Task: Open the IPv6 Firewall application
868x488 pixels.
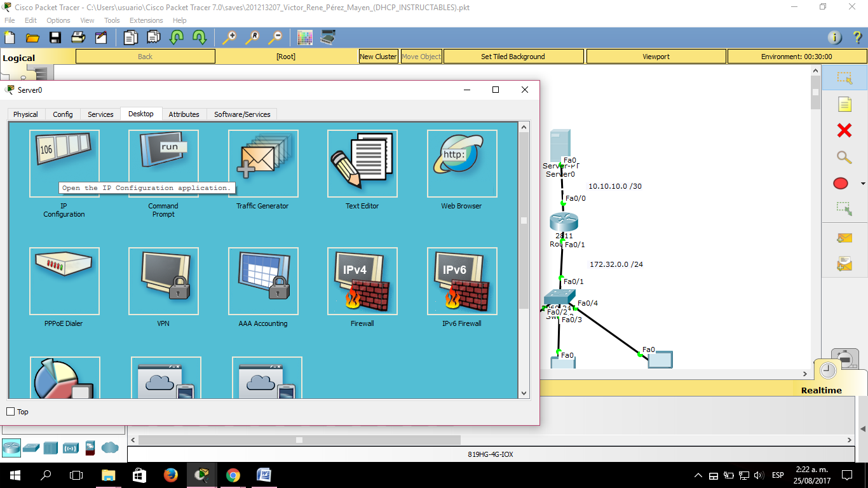Action: tap(461, 281)
